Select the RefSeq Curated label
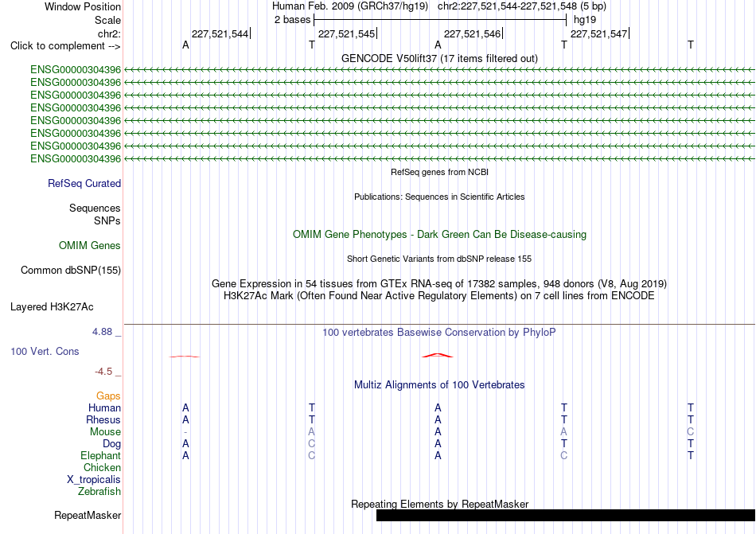 [84, 184]
